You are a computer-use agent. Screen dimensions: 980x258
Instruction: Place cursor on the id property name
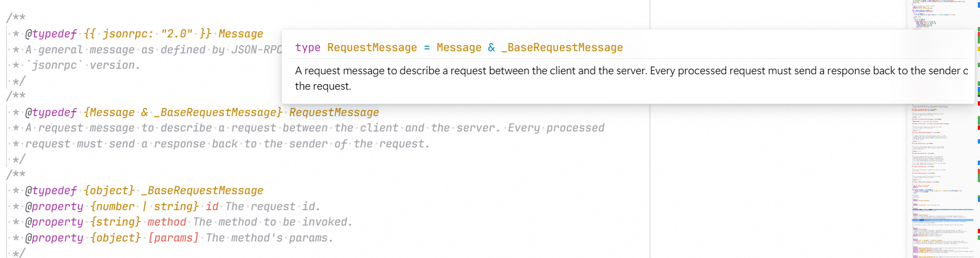coord(212,206)
